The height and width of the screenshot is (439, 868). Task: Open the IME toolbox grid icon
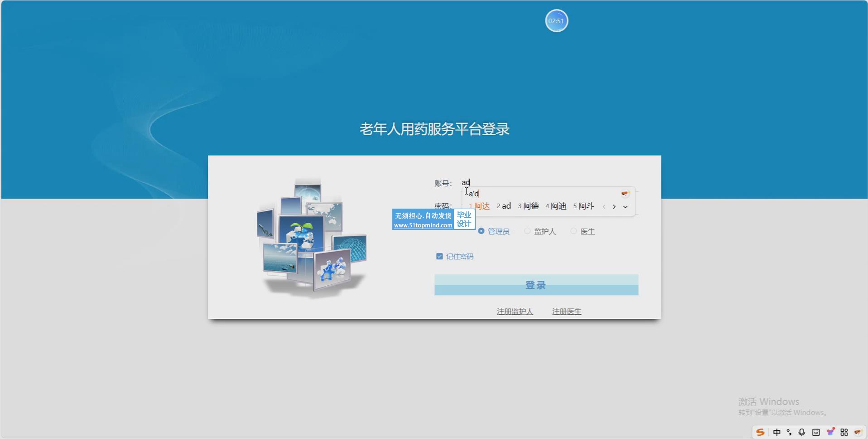tap(844, 432)
